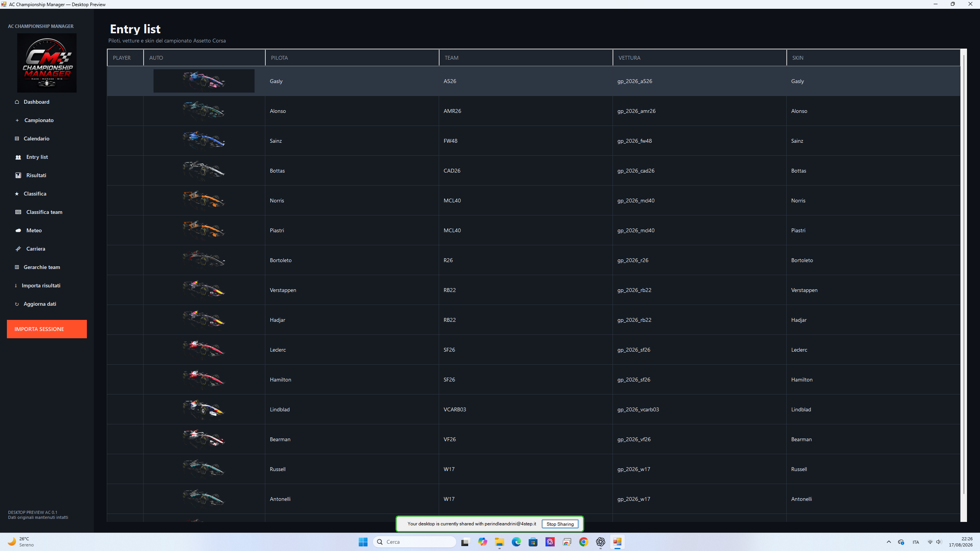Open the Dashboard menu item
Image resolution: width=980 pixels, height=551 pixels.
(x=36, y=102)
